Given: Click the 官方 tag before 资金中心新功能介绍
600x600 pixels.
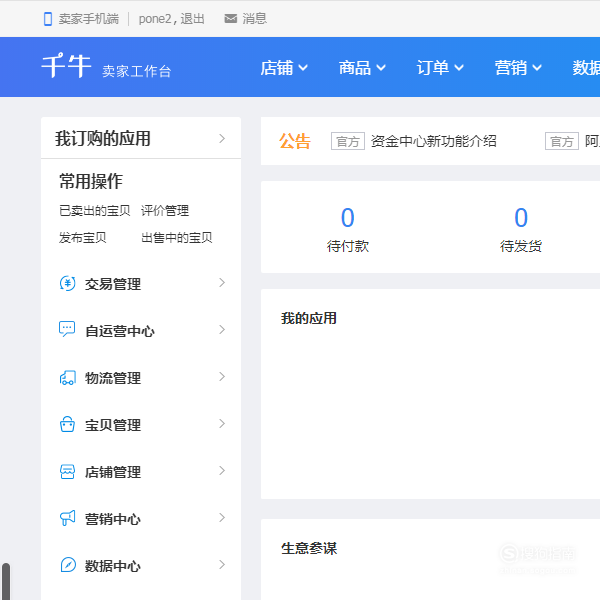Looking at the screenshot, I should [347, 141].
